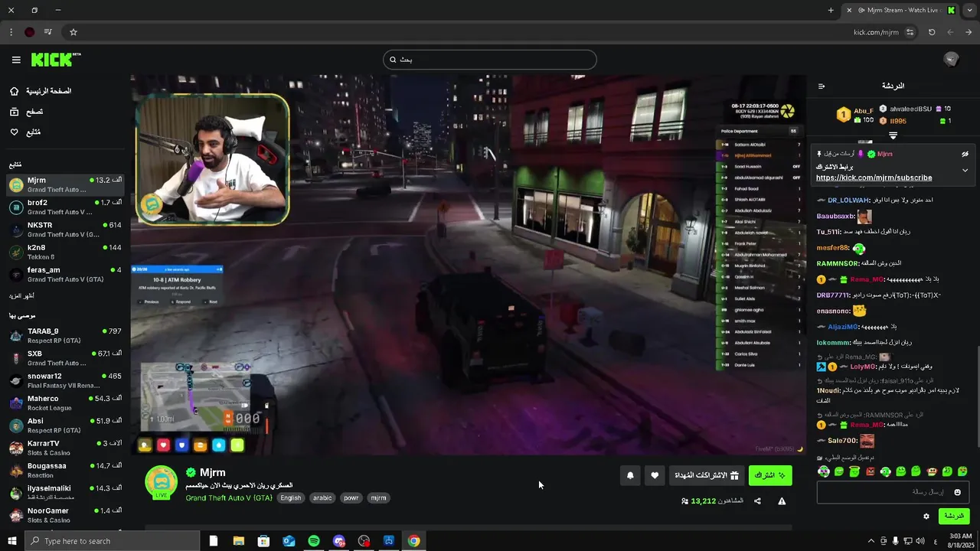Open brof2 channel in sidebar

(x=65, y=207)
